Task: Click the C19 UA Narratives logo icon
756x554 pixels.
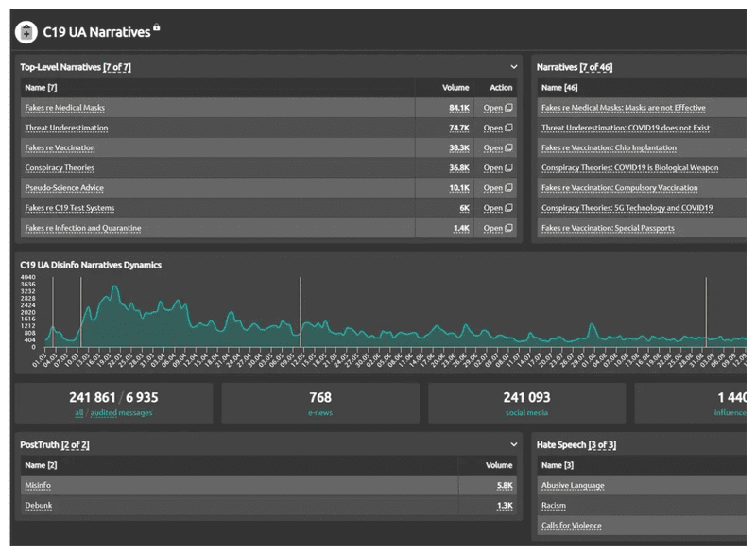Action: coord(26,32)
